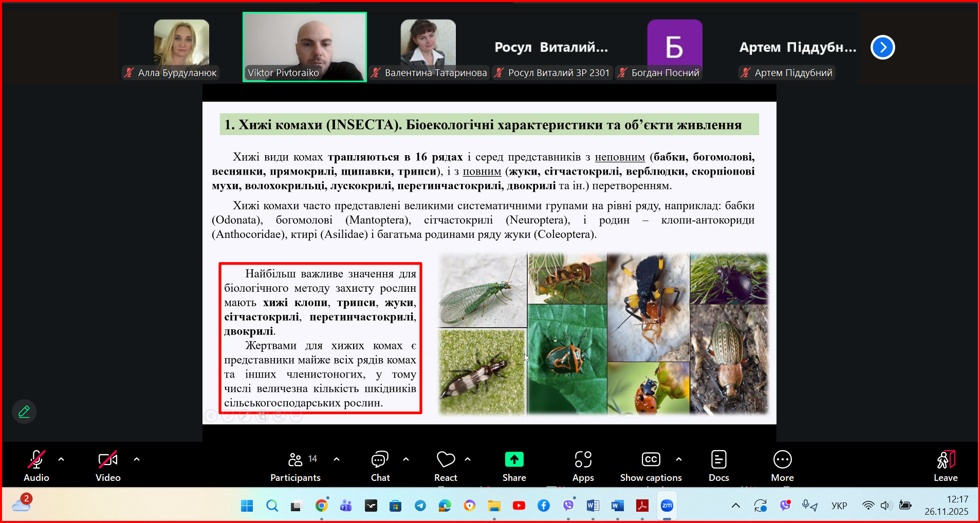Turn on camera with Video button
Viewport: 980px width, 523px height.
pos(108,465)
